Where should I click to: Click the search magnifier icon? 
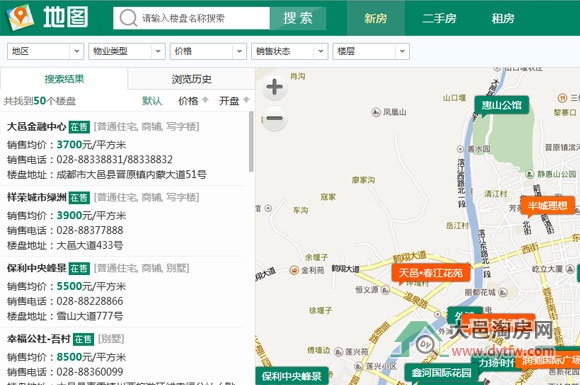click(x=128, y=18)
